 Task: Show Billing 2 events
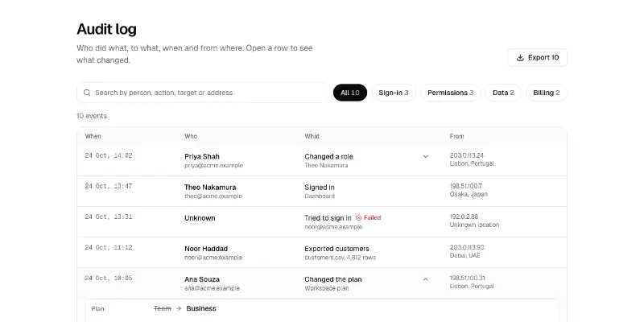(547, 93)
